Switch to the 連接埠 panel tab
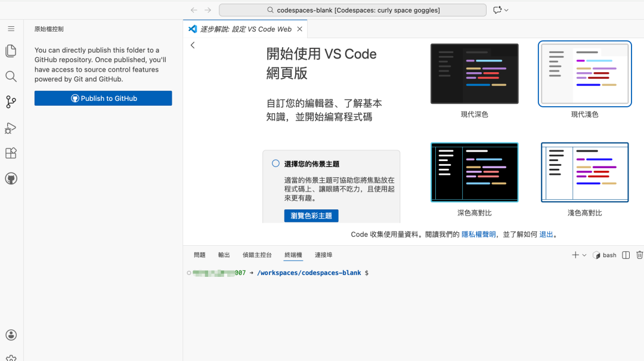The height and width of the screenshot is (361, 644). (x=324, y=255)
